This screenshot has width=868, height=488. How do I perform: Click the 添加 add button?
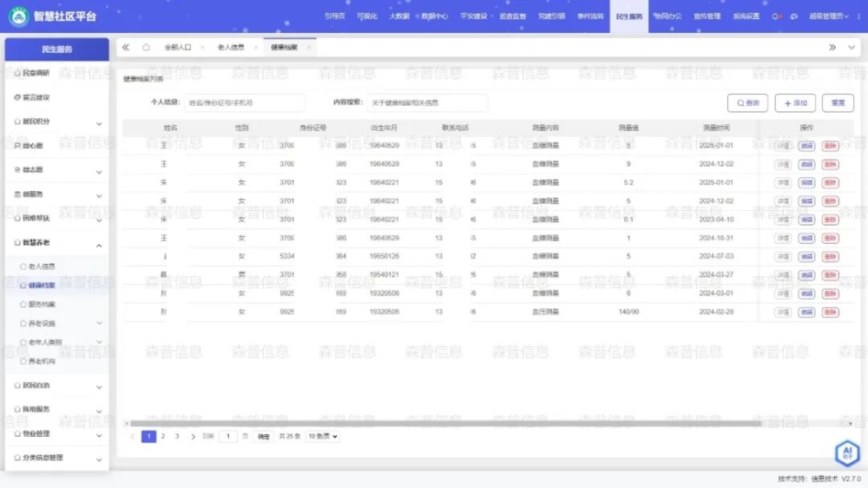coord(794,103)
